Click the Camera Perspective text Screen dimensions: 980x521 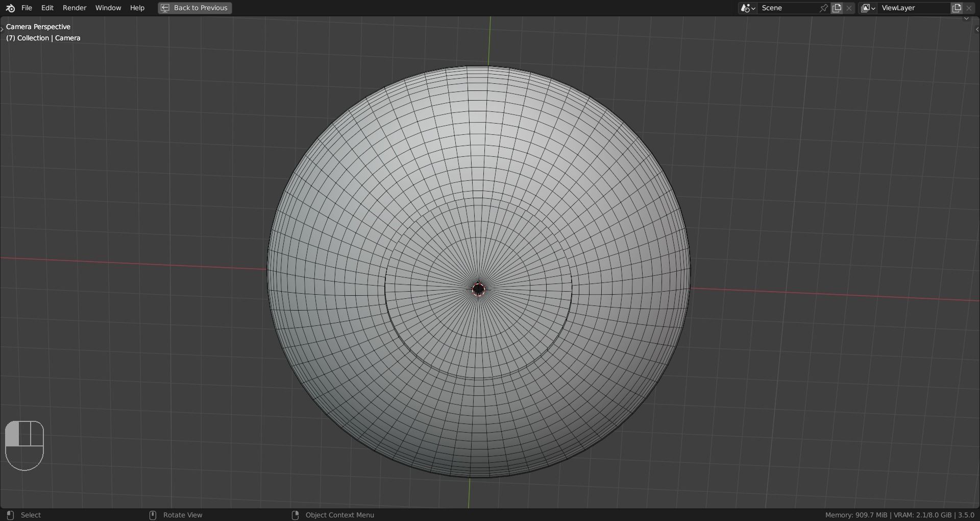click(38, 27)
